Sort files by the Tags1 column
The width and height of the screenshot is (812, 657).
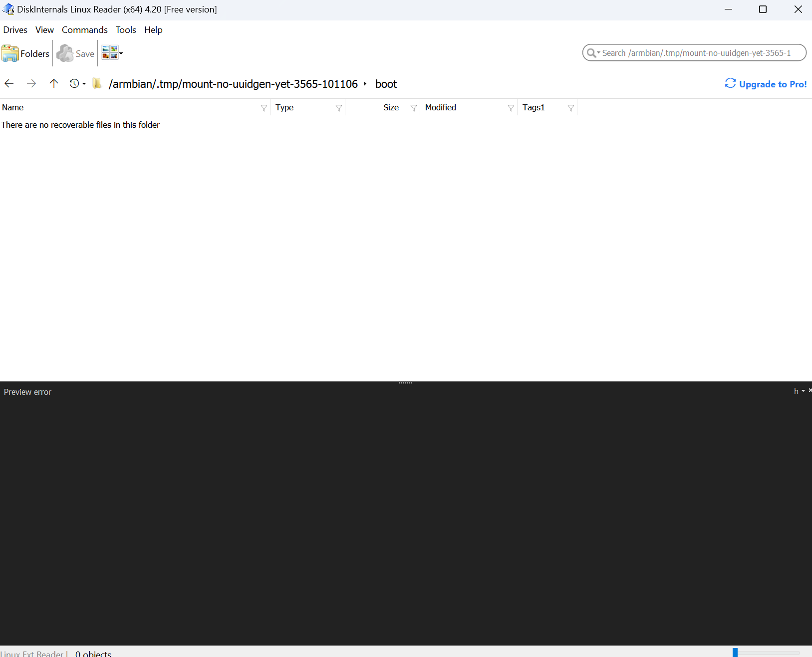click(x=534, y=107)
